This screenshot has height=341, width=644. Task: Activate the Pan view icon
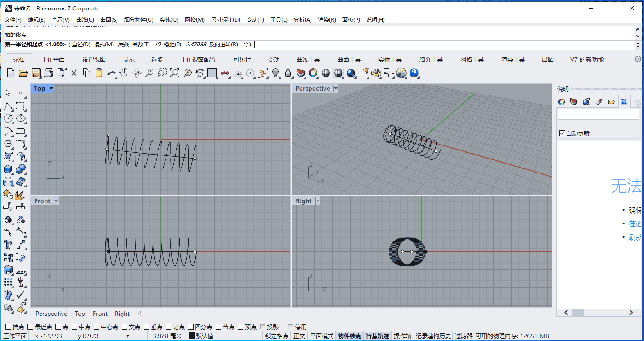pos(123,73)
